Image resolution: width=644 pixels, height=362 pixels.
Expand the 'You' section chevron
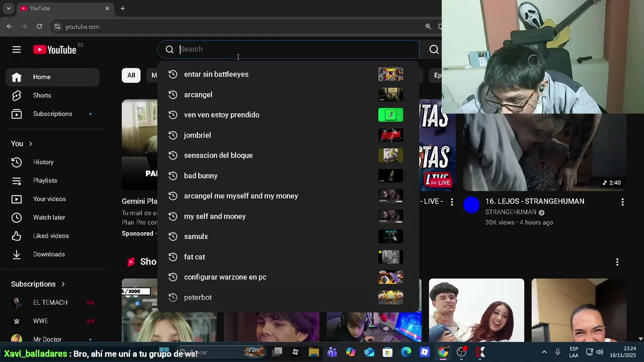pos(30,144)
